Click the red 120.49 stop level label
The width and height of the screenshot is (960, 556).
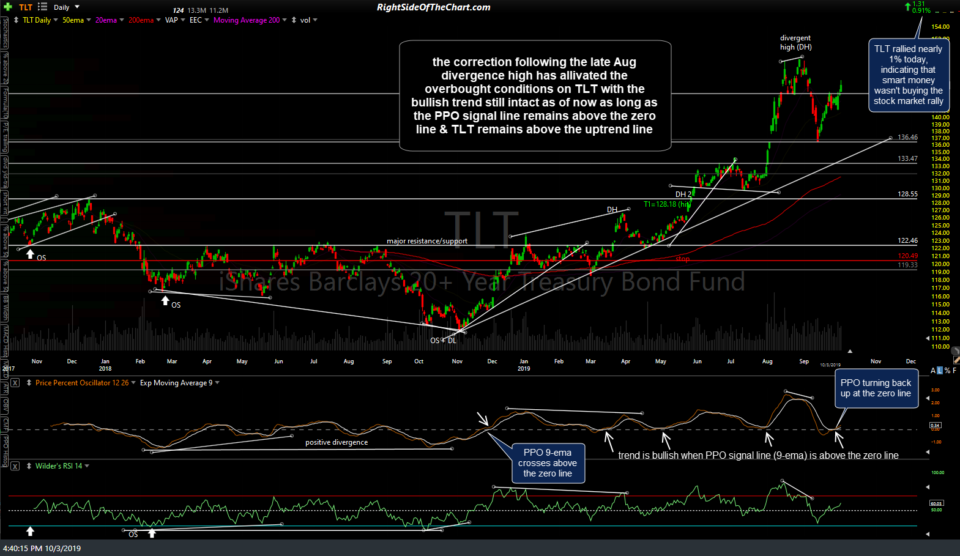click(907, 256)
